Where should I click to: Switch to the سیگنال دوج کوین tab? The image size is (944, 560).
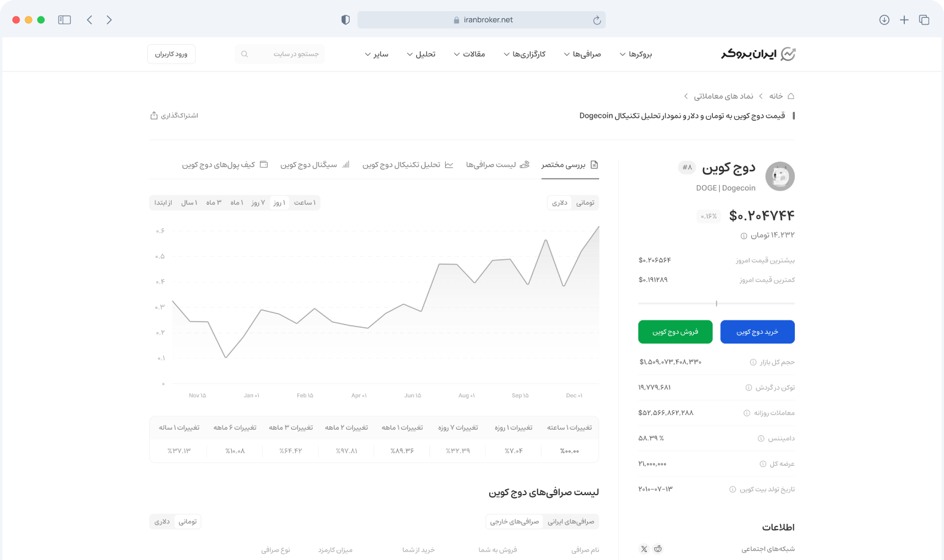tap(315, 164)
